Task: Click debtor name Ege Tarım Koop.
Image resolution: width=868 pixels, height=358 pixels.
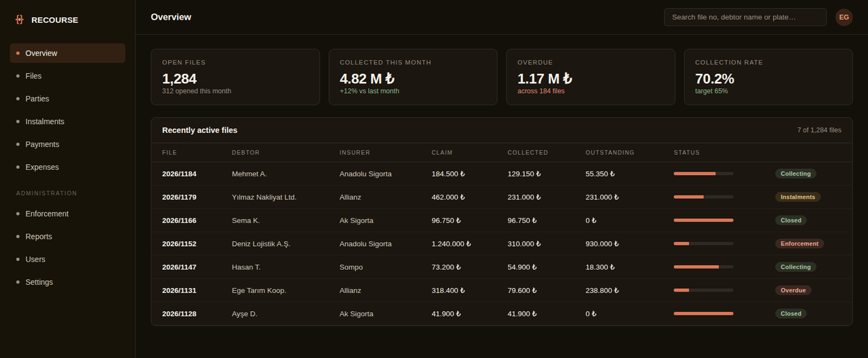Action: coord(259,290)
